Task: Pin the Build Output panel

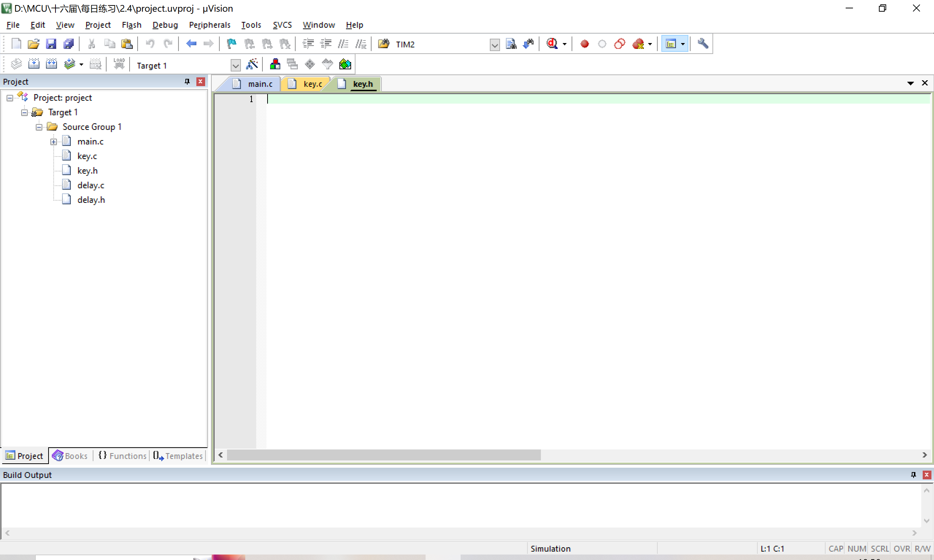Action: pos(913,475)
